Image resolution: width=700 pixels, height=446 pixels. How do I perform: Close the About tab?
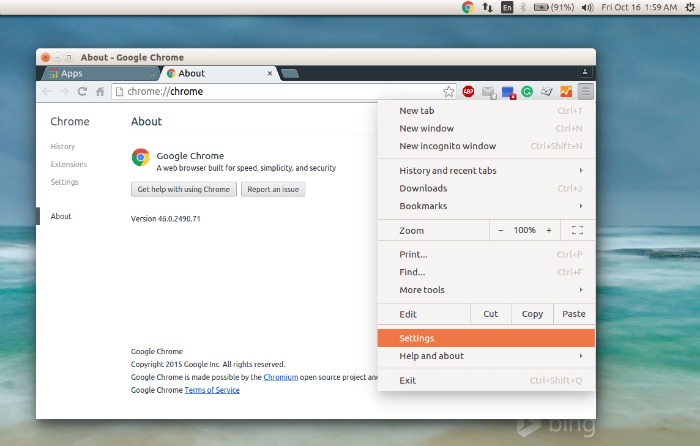[270, 73]
